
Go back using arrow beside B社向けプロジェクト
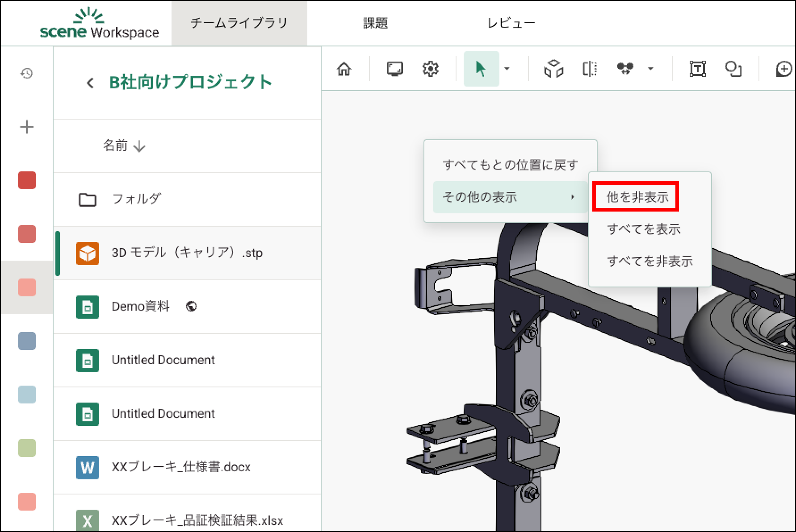[90, 83]
